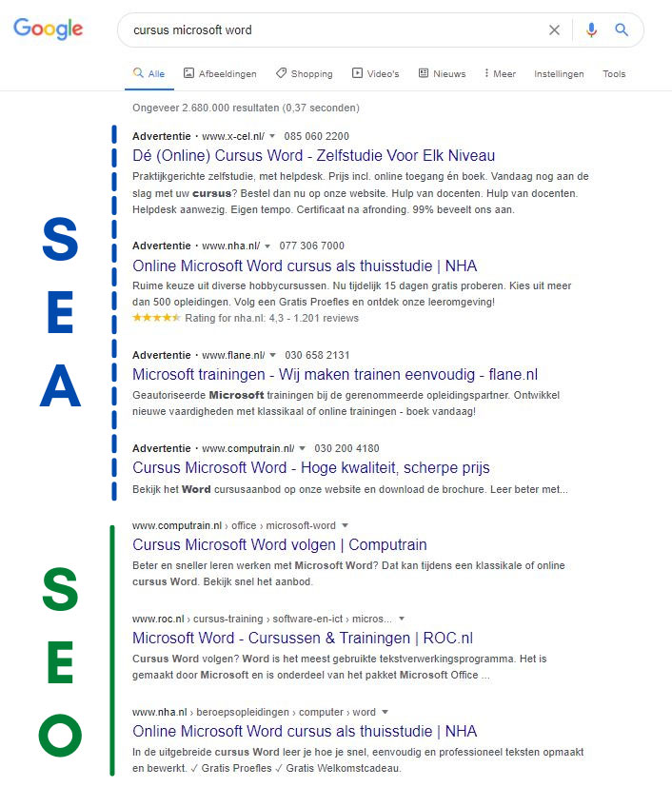Clear the search query using the X icon

tap(554, 30)
